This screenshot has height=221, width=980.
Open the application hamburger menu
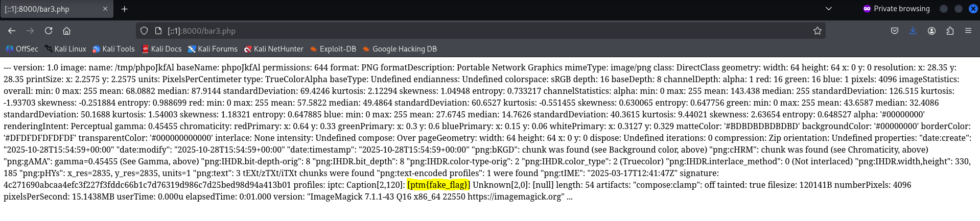tap(968, 31)
